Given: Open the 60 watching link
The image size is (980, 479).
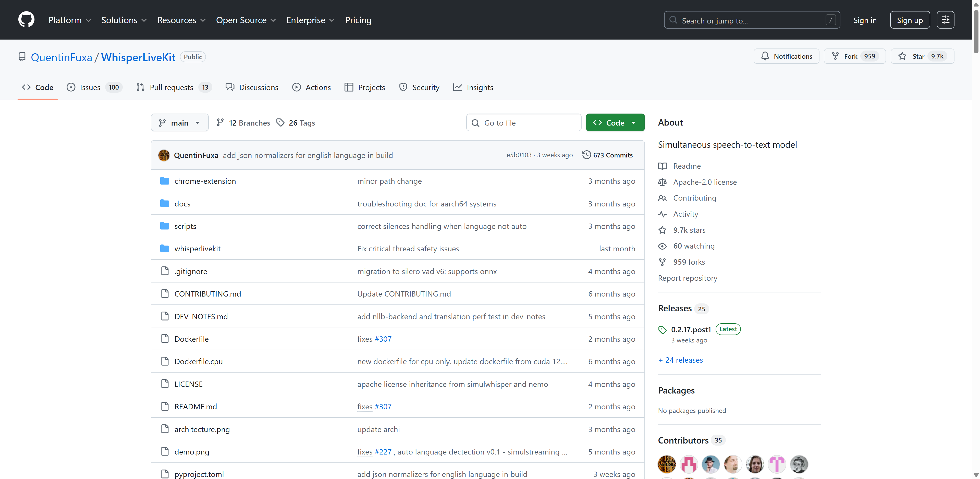Looking at the screenshot, I should pyautogui.click(x=694, y=246).
